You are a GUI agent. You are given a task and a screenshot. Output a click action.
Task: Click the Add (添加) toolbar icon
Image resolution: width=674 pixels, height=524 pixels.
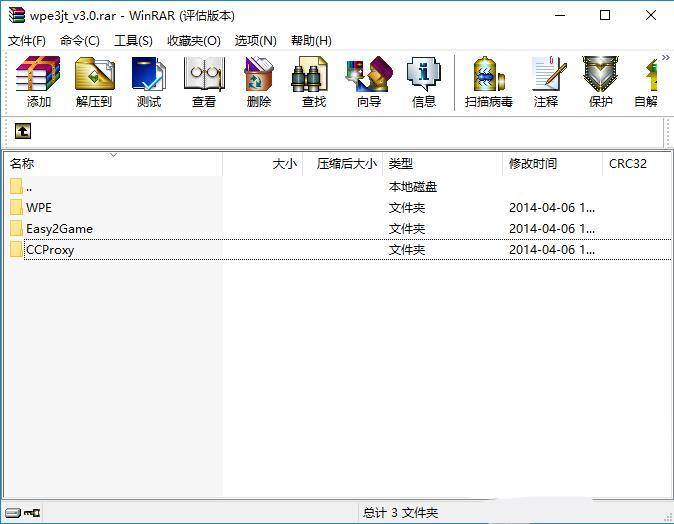click(38, 82)
